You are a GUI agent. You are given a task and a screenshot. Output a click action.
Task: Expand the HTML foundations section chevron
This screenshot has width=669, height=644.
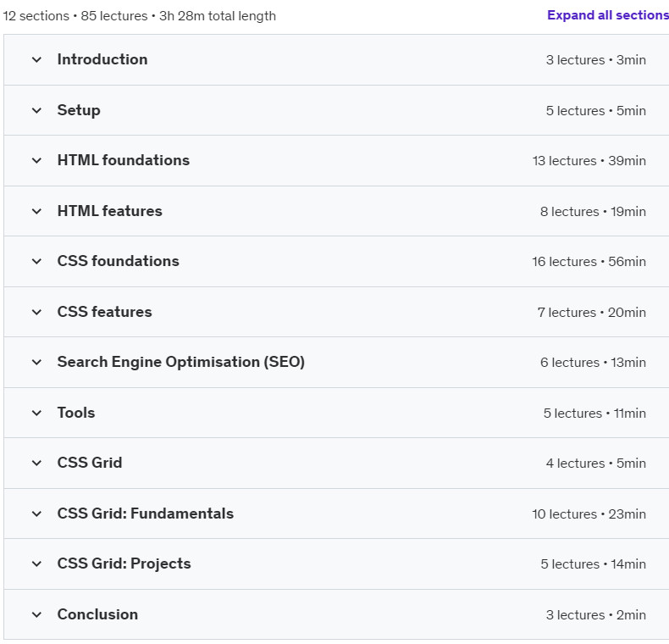pos(36,160)
